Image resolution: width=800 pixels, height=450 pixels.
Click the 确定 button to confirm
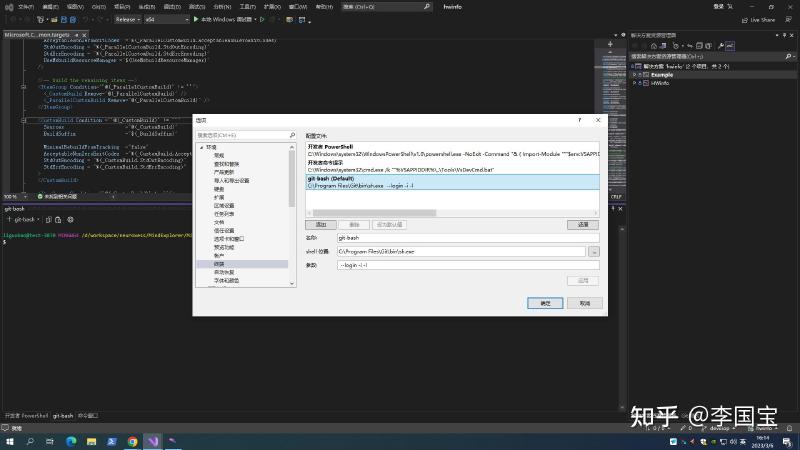(x=545, y=302)
